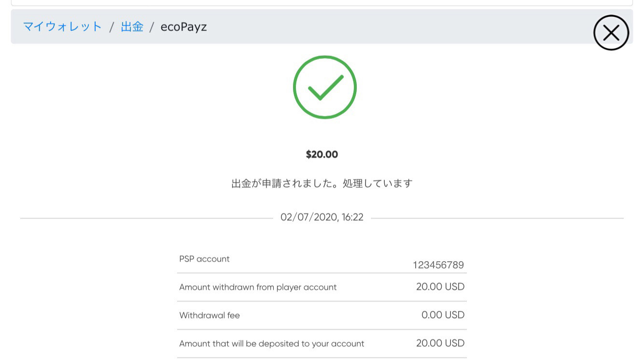Select the deposited 20.00 USD value
The width and height of the screenshot is (644, 362).
pyautogui.click(x=440, y=343)
